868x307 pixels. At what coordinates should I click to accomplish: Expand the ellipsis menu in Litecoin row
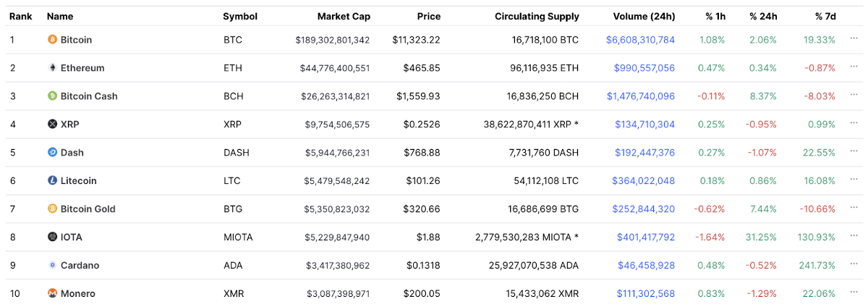pyautogui.click(x=854, y=181)
